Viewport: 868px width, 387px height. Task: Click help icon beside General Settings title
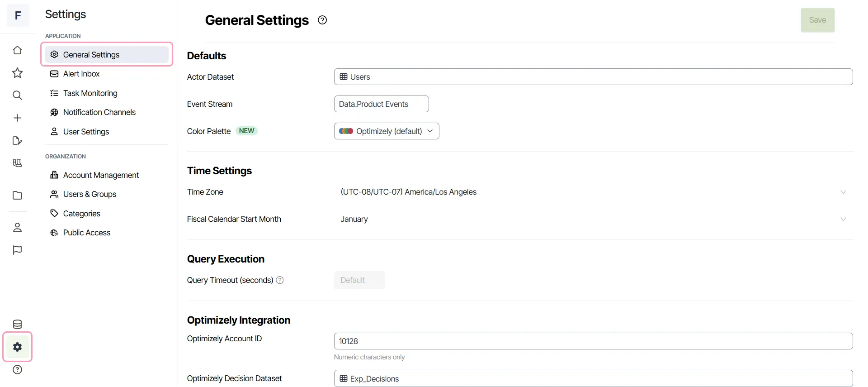click(322, 20)
